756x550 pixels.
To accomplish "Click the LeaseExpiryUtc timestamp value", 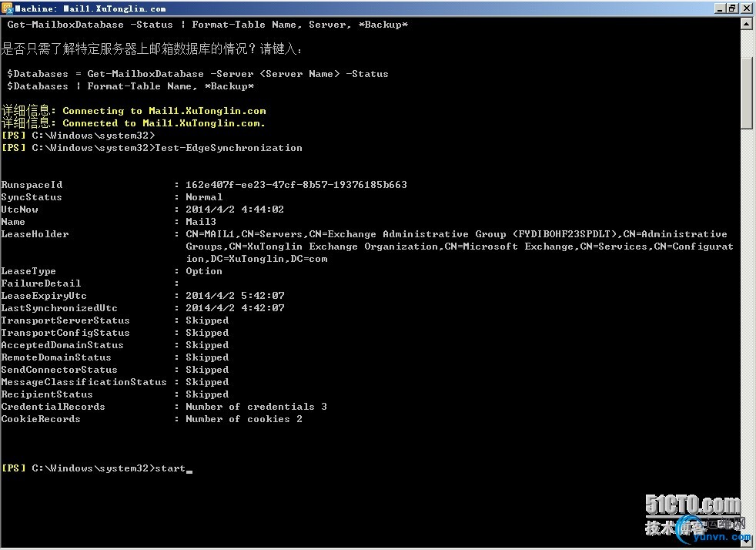I will [235, 296].
